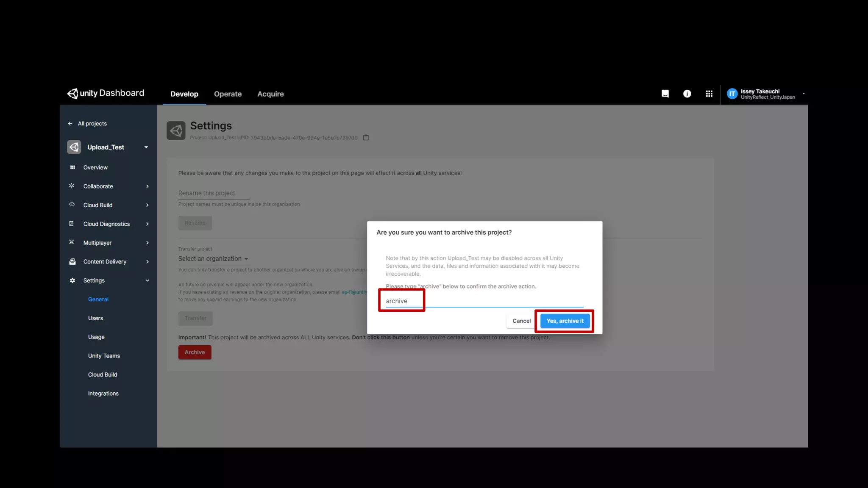The image size is (868, 488).
Task: Switch to the Operate tab
Action: click(228, 94)
